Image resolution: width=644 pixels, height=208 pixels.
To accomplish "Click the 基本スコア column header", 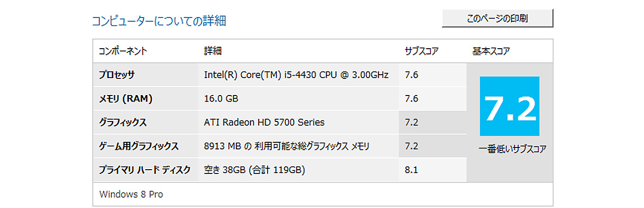I will click(491, 51).
